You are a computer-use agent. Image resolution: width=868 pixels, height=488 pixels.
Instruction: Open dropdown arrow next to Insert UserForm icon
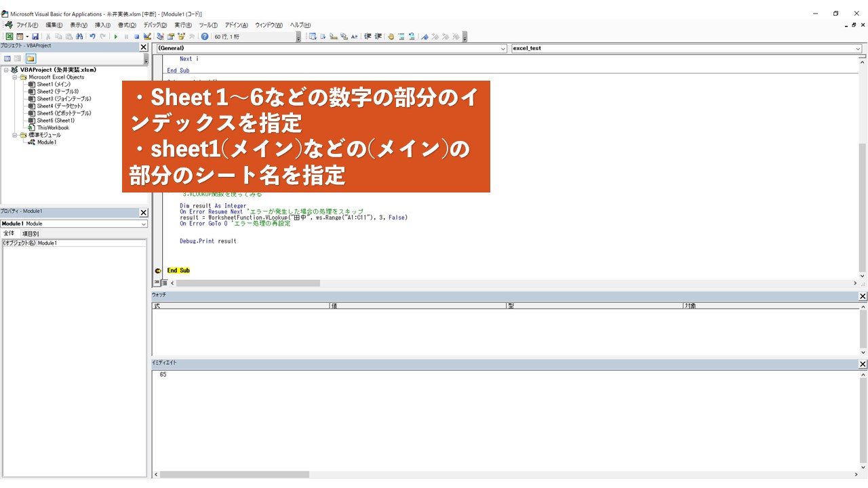27,37
